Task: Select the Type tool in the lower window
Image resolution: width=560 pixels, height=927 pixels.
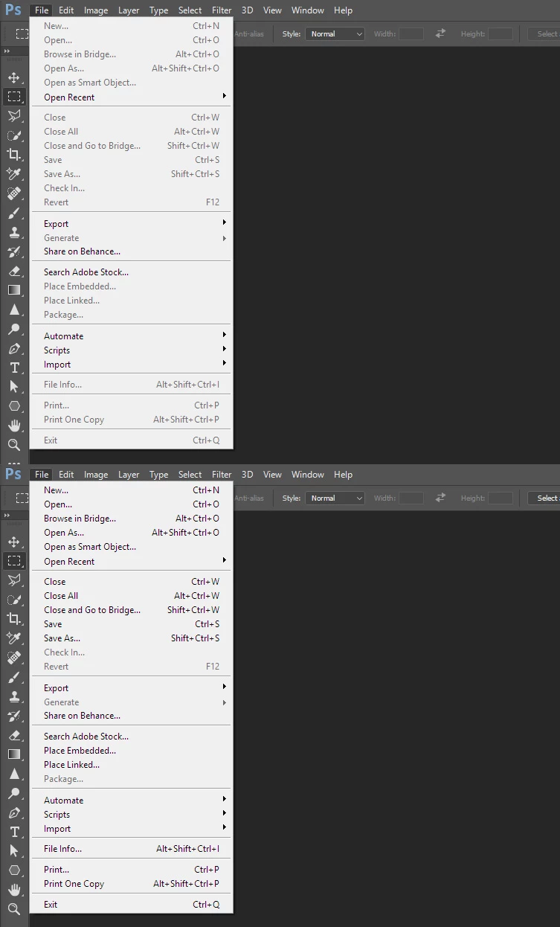Action: pyautogui.click(x=14, y=832)
